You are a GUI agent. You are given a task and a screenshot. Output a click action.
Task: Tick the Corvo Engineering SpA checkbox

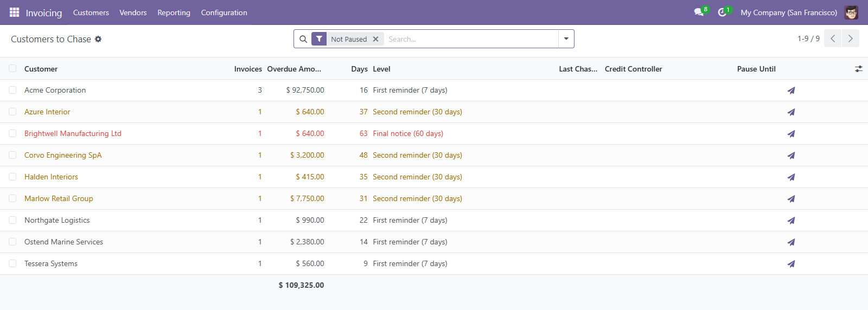pyautogui.click(x=12, y=155)
